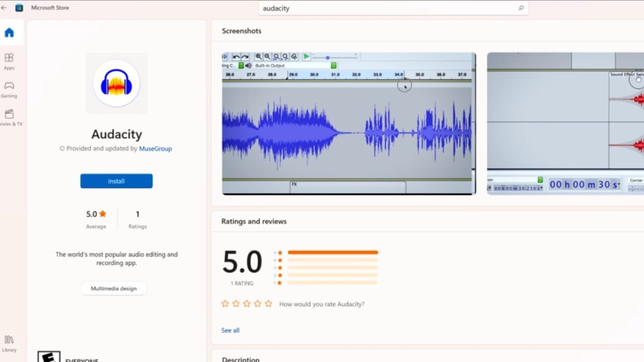
Task: Rate Audacity with one star
Action: point(225,304)
